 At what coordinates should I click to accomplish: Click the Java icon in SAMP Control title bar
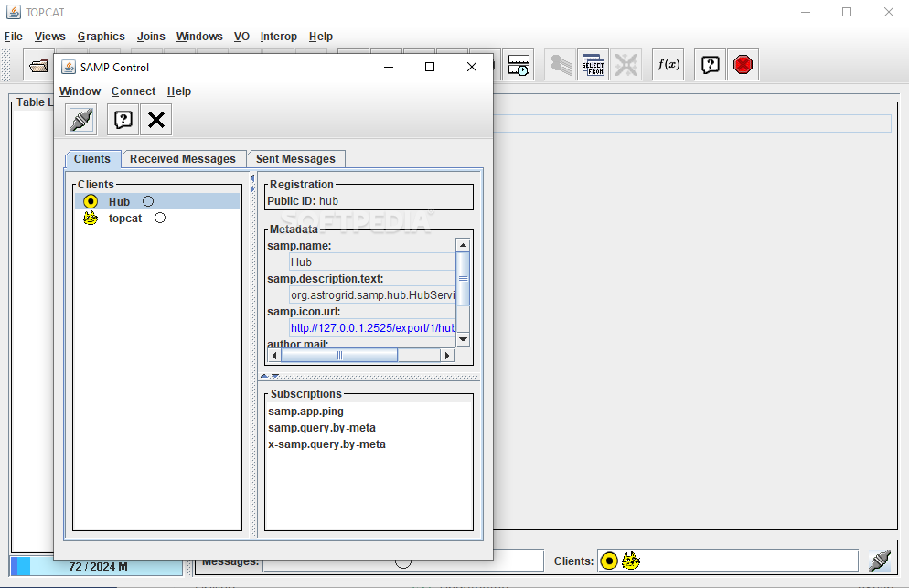tap(69, 68)
